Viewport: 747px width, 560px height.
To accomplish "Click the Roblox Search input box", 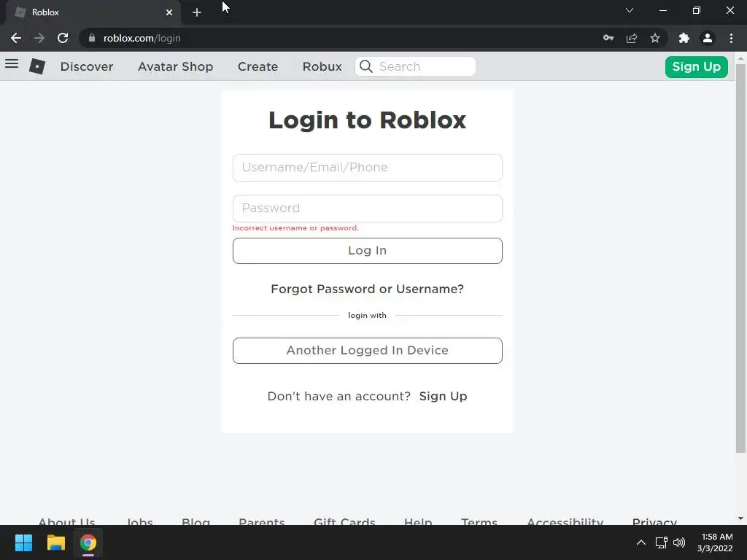I will 415,66.
